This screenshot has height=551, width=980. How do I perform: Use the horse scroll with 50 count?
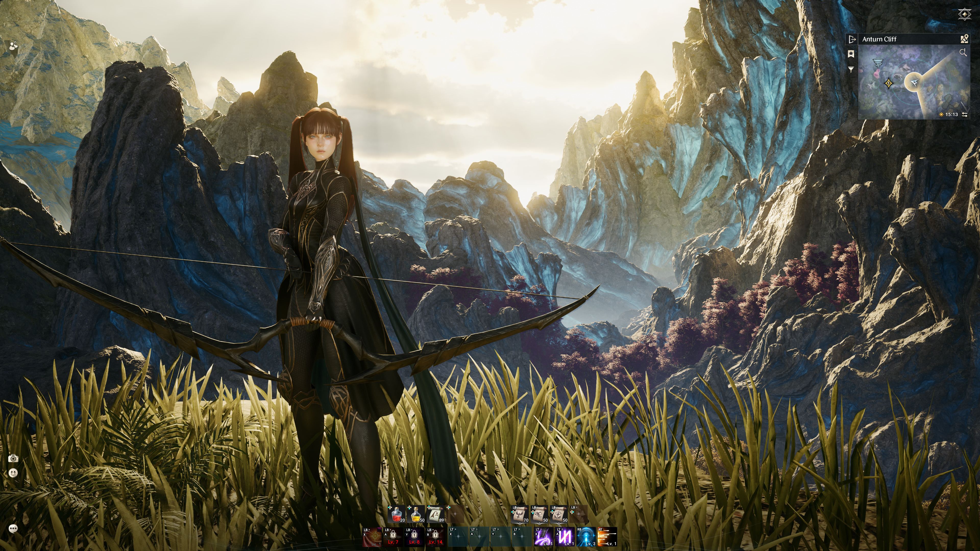pos(540,515)
